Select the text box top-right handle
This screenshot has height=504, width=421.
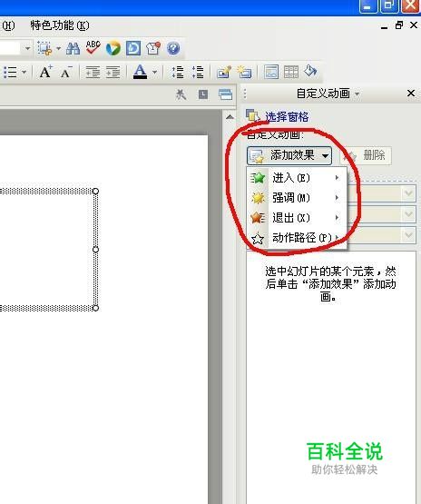click(95, 192)
